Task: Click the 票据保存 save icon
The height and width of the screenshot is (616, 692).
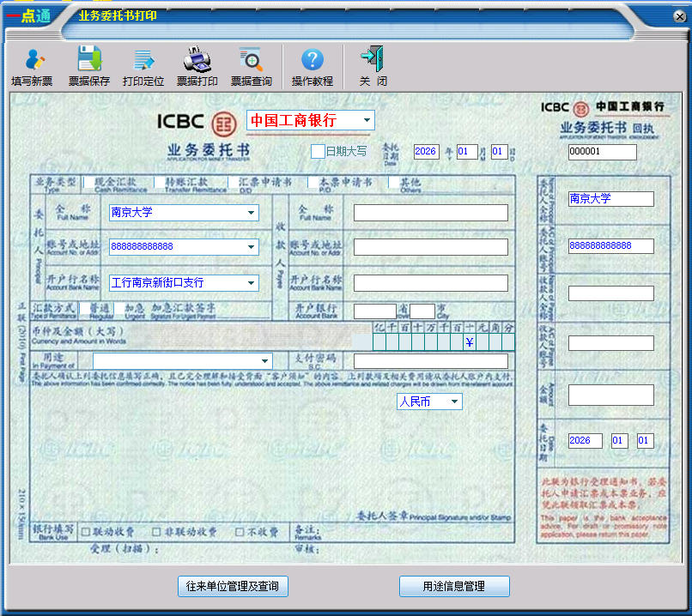Action: pos(89,67)
